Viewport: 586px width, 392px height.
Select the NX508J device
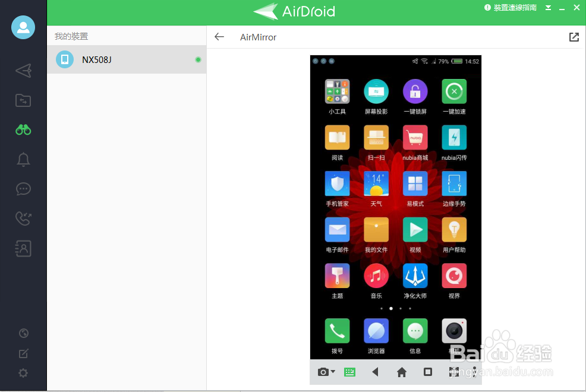pos(127,60)
